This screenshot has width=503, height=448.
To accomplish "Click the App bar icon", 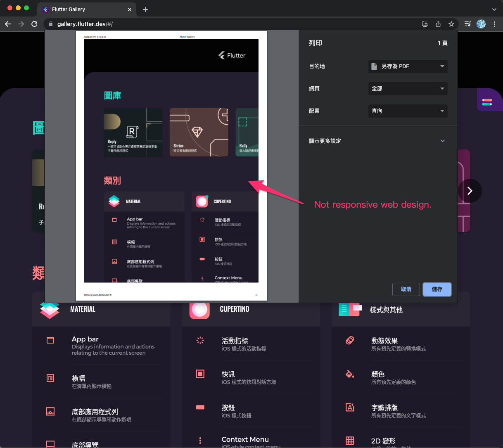I will pos(50,340).
